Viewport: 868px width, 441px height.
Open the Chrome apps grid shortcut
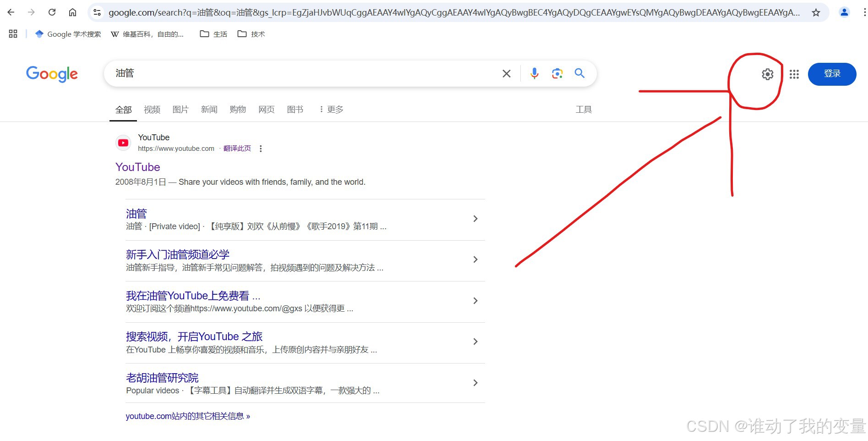point(13,34)
